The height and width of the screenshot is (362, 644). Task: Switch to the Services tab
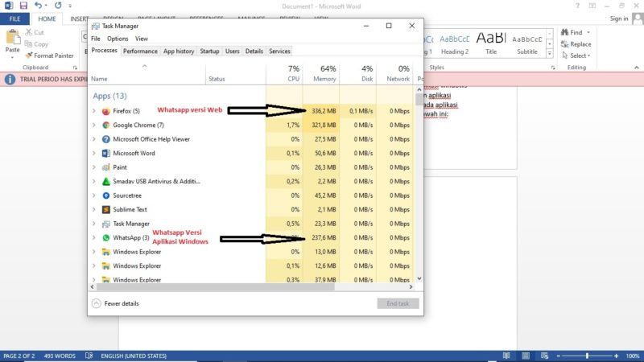279,51
